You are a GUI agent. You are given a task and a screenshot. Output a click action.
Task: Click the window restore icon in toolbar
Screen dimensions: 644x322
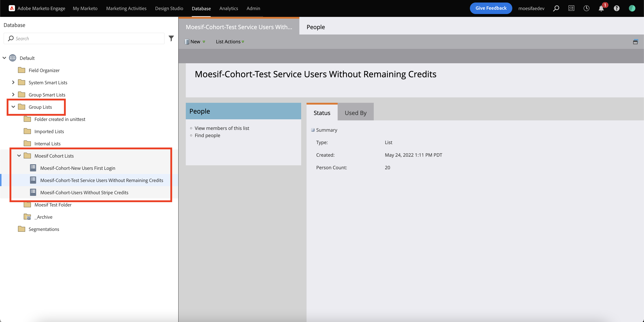[x=635, y=42]
